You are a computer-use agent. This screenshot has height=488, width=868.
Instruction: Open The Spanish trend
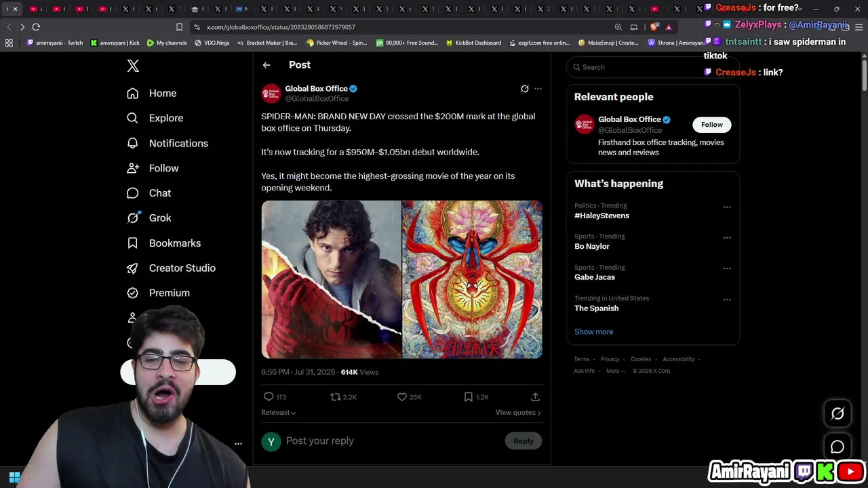[x=597, y=308]
